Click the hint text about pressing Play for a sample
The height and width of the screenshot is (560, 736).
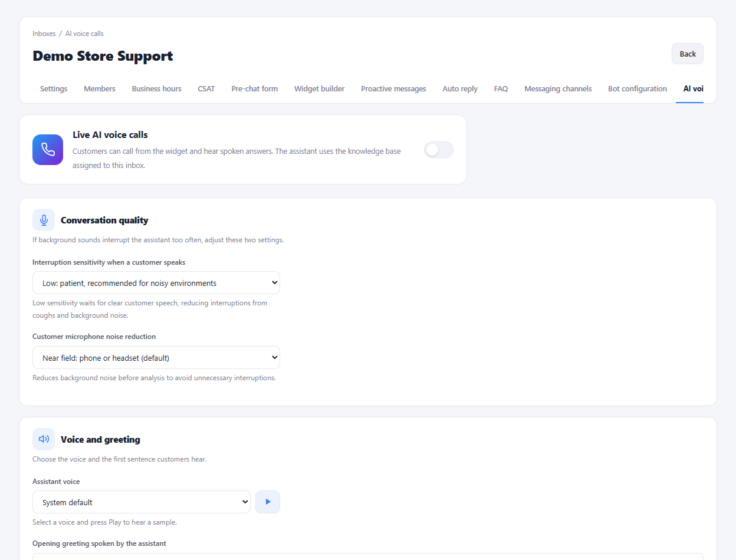click(105, 522)
